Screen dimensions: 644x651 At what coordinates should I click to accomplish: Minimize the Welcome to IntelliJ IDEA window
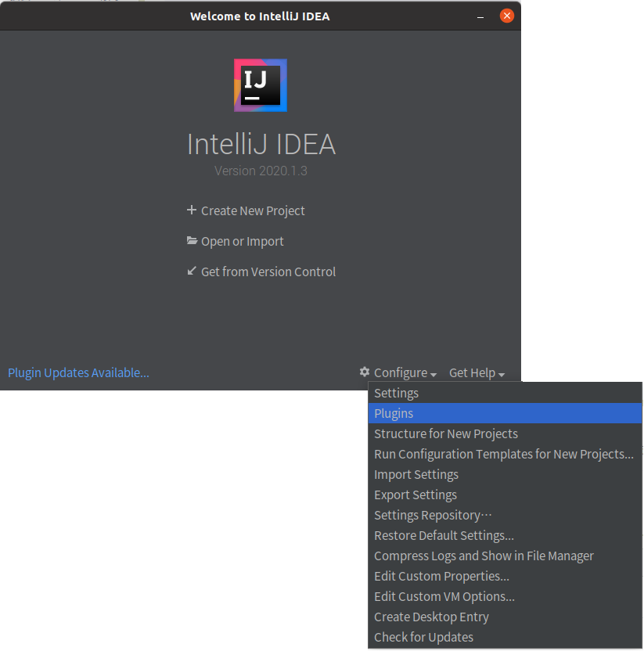coord(480,16)
